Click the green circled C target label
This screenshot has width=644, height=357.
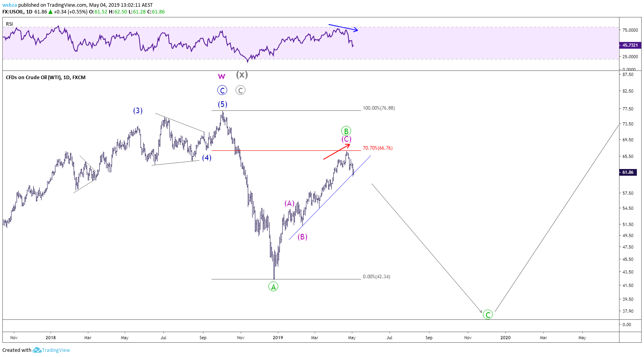(488, 315)
